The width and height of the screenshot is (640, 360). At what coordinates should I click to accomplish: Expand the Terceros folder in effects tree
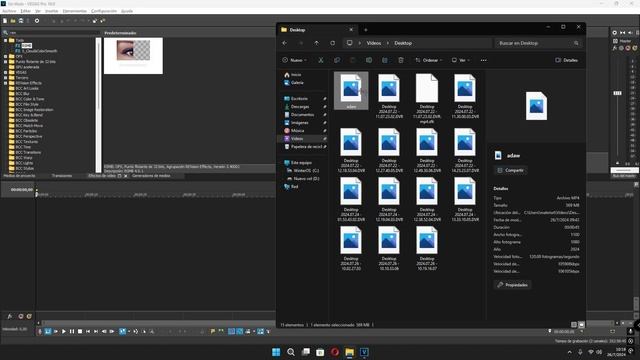(x=6, y=78)
